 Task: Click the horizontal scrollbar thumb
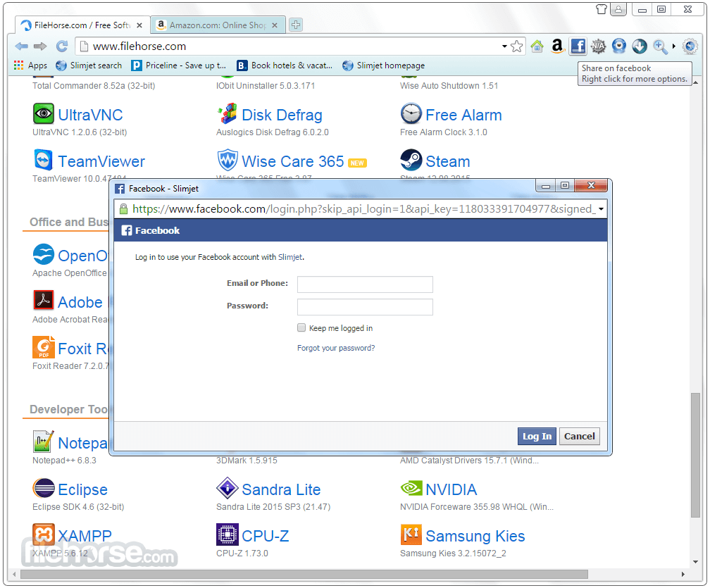(x=304, y=574)
